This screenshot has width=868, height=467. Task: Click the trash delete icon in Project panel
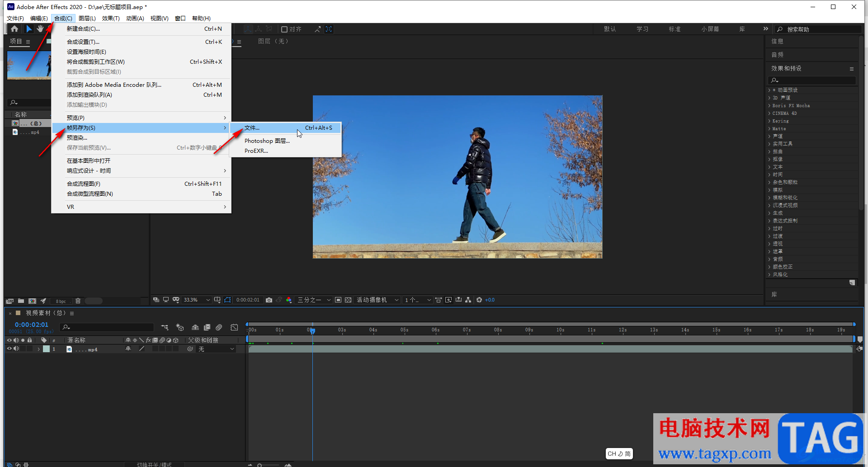pos(78,301)
